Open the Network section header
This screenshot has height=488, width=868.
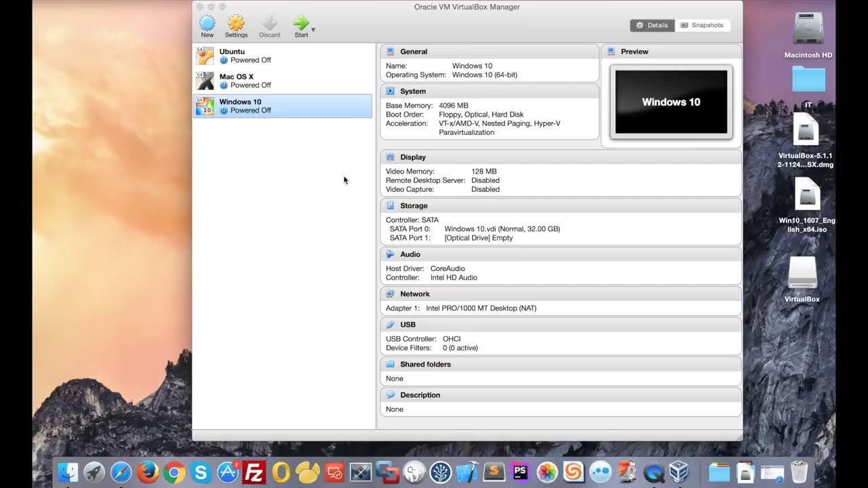point(561,293)
